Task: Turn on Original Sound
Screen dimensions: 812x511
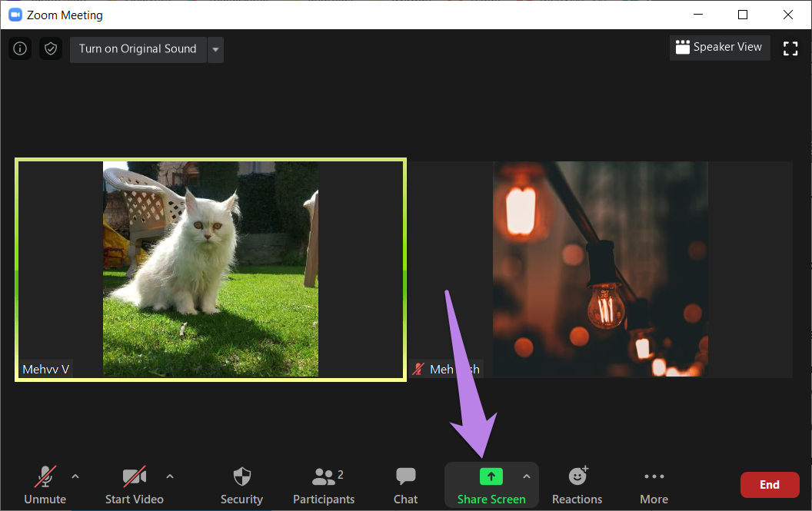Action: (138, 48)
